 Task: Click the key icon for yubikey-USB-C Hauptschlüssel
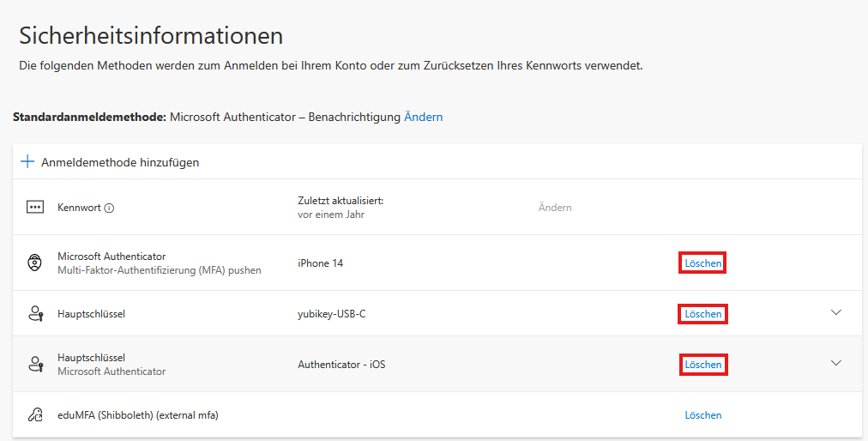(x=34, y=314)
